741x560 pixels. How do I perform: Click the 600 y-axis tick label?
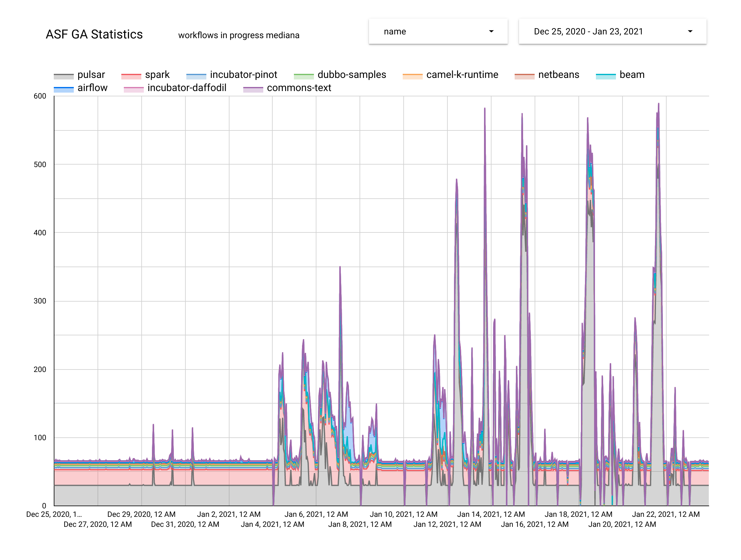click(40, 96)
